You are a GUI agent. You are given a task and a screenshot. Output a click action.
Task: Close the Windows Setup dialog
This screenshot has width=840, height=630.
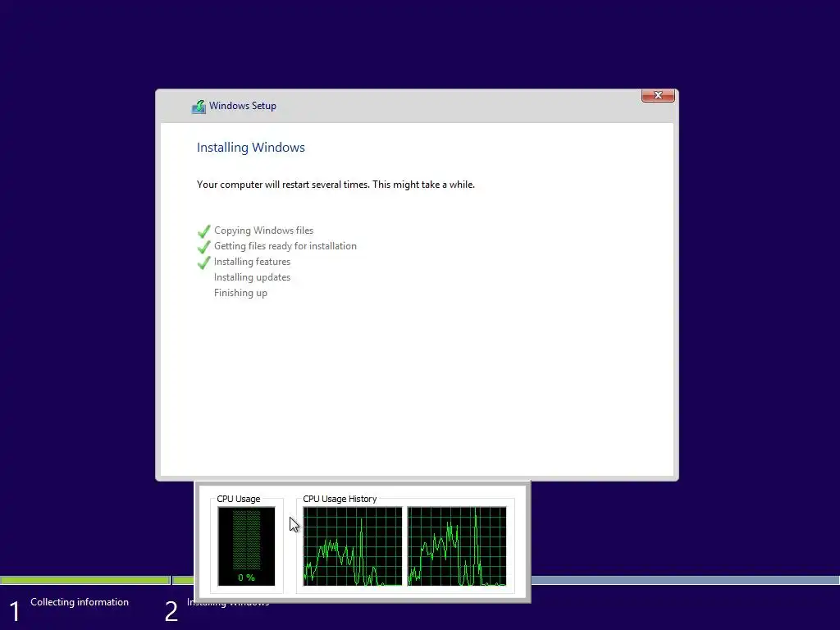pyautogui.click(x=658, y=95)
